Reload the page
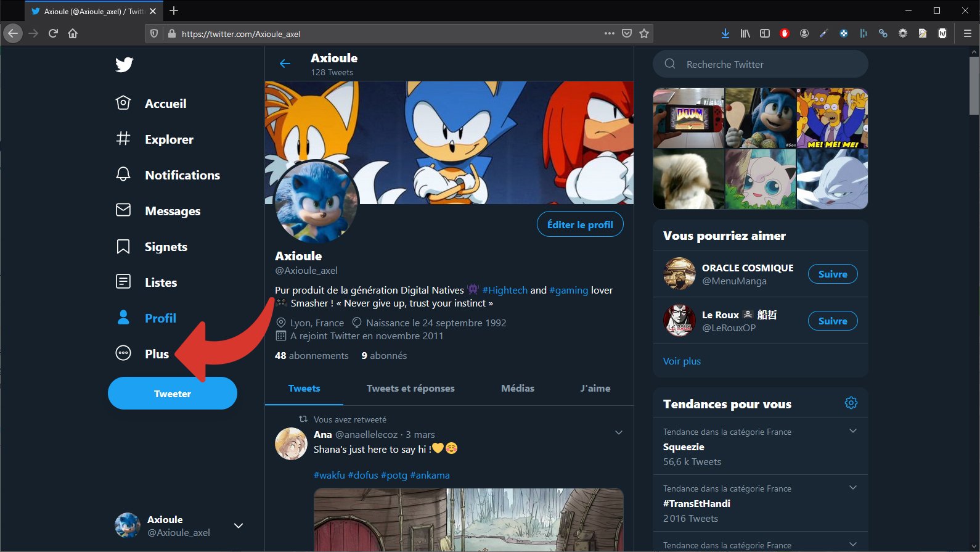Image resolution: width=980 pixels, height=552 pixels. tap(53, 33)
